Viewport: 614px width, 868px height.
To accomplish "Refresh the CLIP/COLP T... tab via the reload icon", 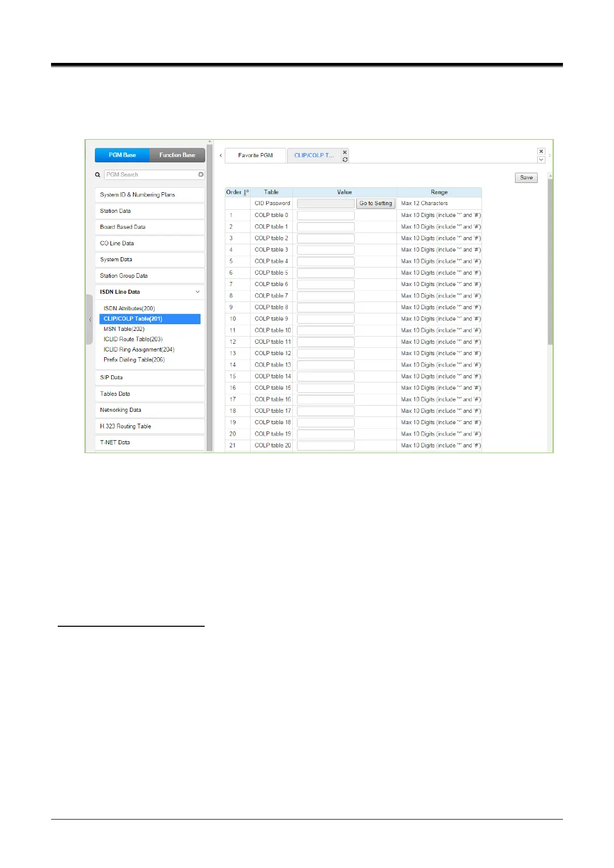I will (x=345, y=160).
